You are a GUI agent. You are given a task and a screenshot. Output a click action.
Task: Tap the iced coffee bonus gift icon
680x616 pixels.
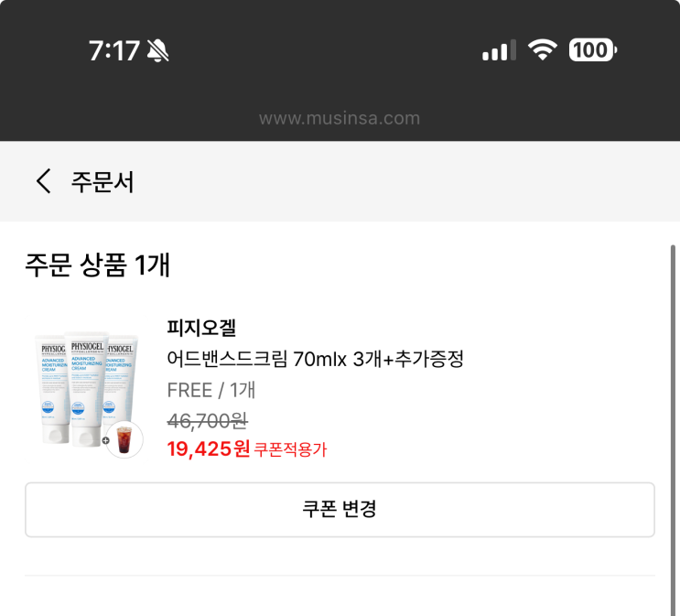click(x=126, y=439)
